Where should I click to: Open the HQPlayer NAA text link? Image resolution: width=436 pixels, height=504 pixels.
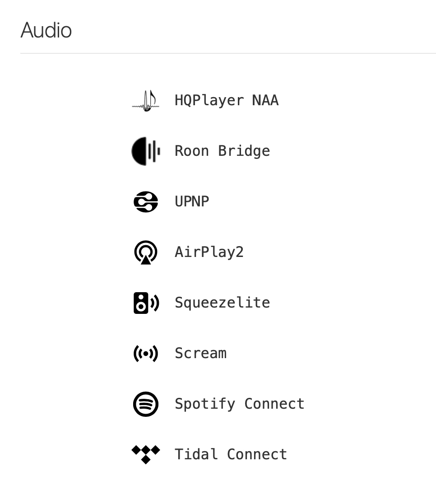[227, 100]
